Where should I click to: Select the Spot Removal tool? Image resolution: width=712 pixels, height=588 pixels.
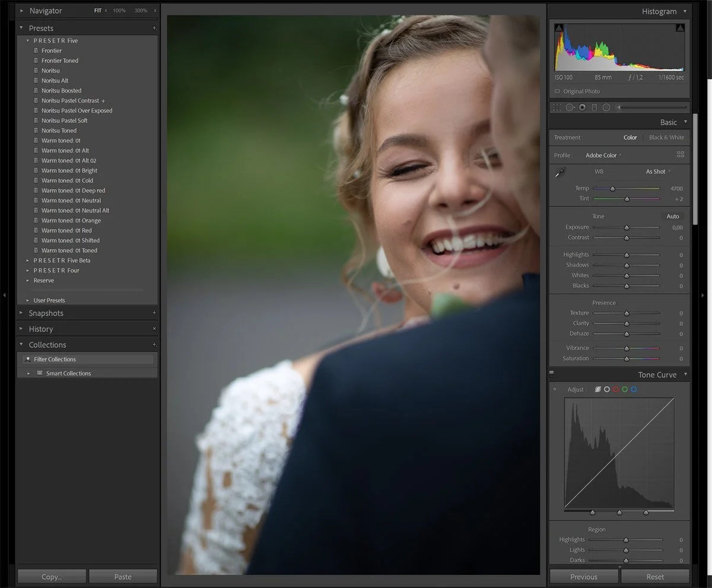click(570, 107)
